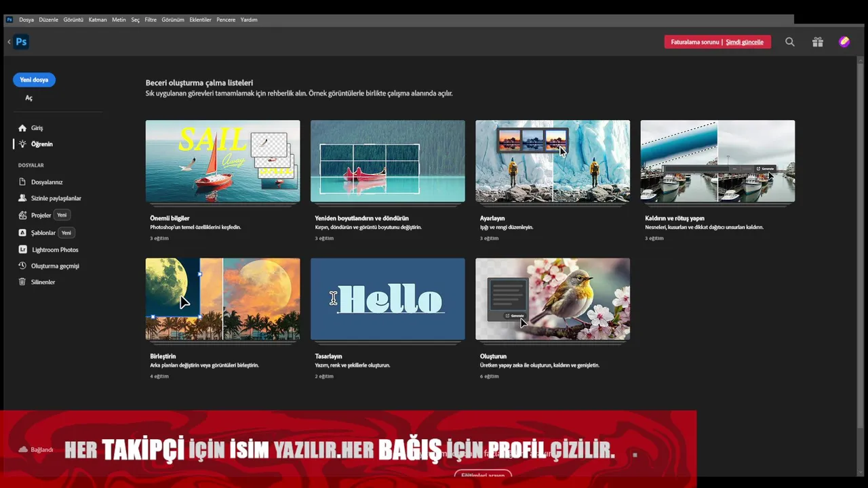
Task: Click the Yeni dosya button
Action: [x=34, y=80]
